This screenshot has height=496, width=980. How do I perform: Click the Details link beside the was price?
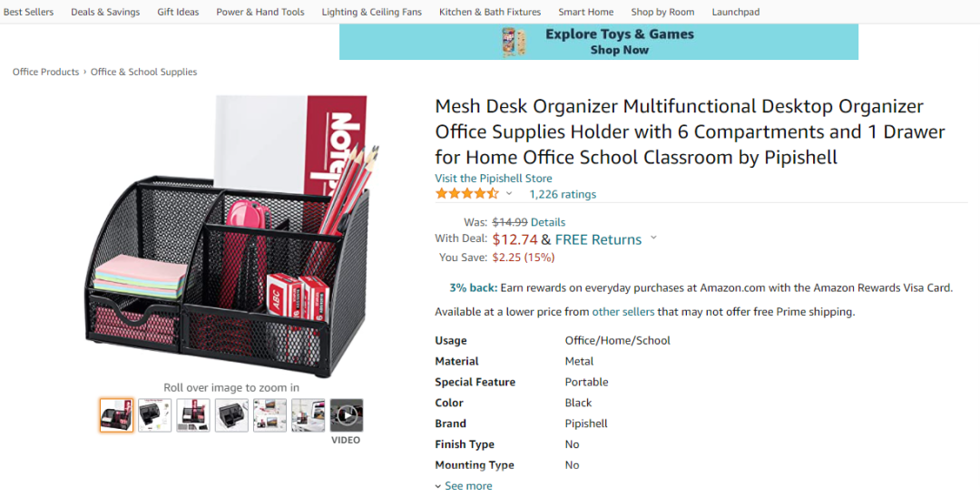548,222
